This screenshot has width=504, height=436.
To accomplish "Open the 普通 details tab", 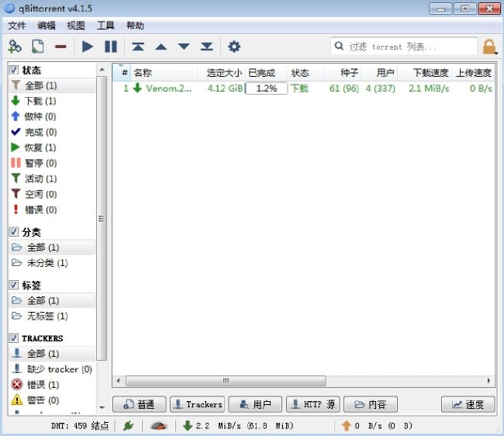I will point(139,404).
